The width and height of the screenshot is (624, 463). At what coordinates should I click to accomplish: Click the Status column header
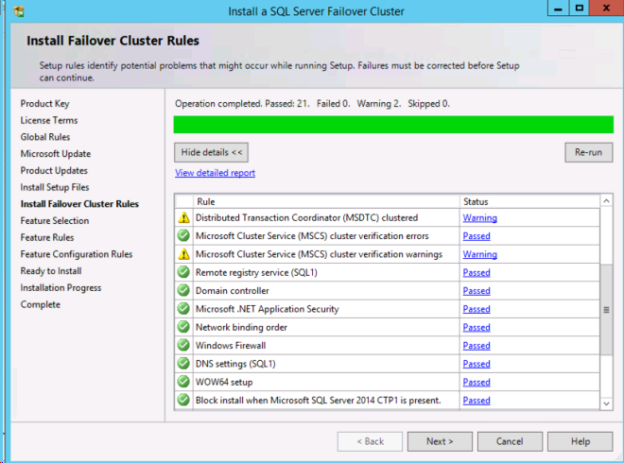[530, 201]
